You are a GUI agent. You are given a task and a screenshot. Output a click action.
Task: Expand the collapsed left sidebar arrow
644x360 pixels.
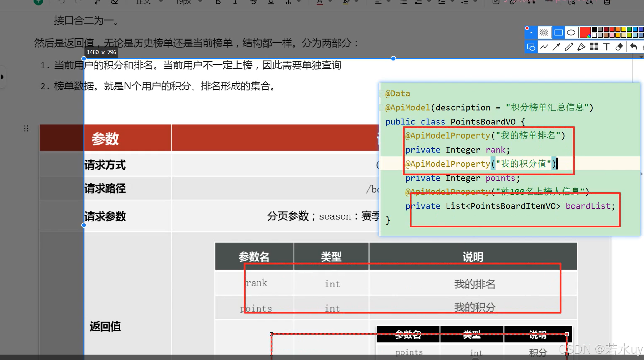tap(3, 77)
